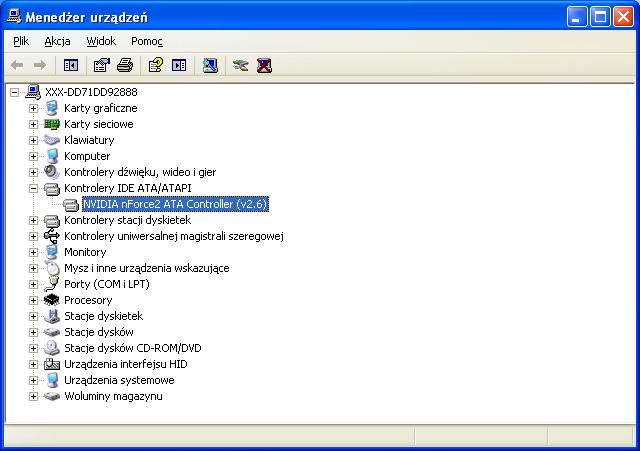This screenshot has width=640, height=451.
Task: Click the Mysz mouse category icon
Action: pos(52,268)
